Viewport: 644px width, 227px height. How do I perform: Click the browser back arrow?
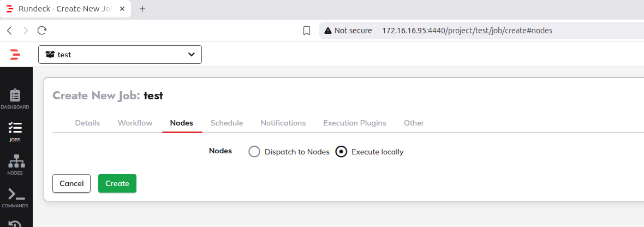(9, 31)
